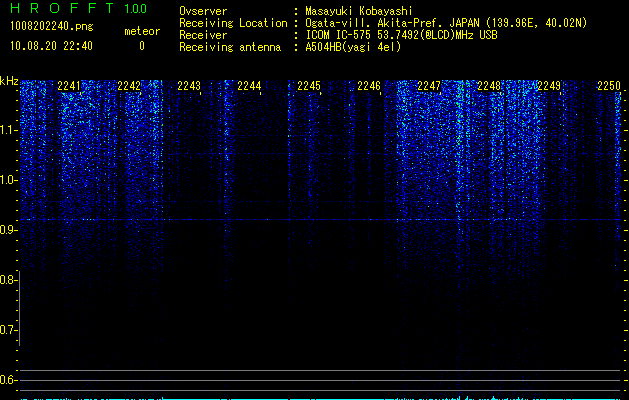Click the 2244 time marker
Viewport: 629px width, 400px height.
pyautogui.click(x=249, y=86)
